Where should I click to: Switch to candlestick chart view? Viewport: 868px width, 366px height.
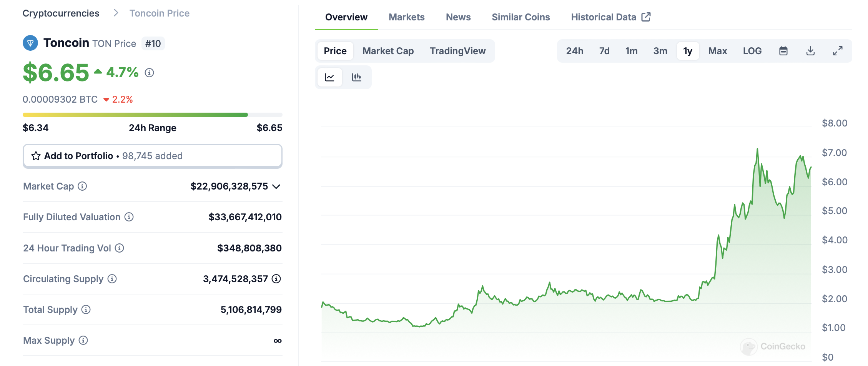click(356, 77)
